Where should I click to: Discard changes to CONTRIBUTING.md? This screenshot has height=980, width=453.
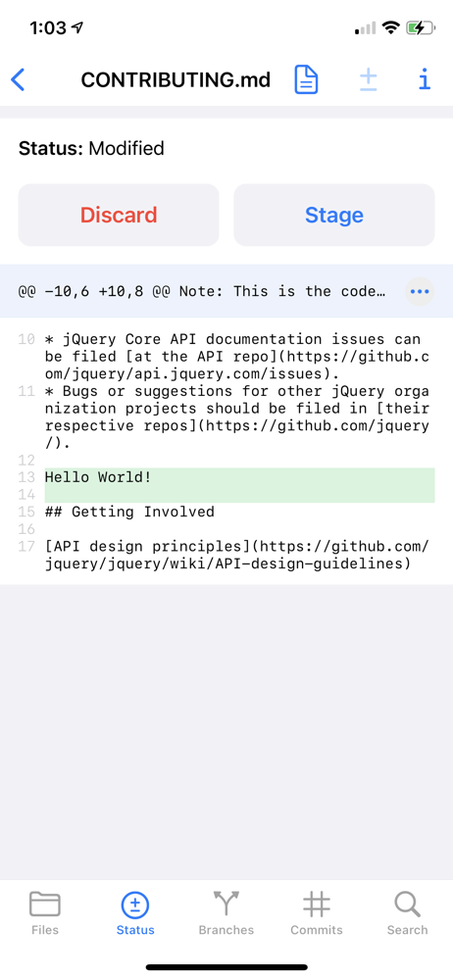pyautogui.click(x=119, y=215)
